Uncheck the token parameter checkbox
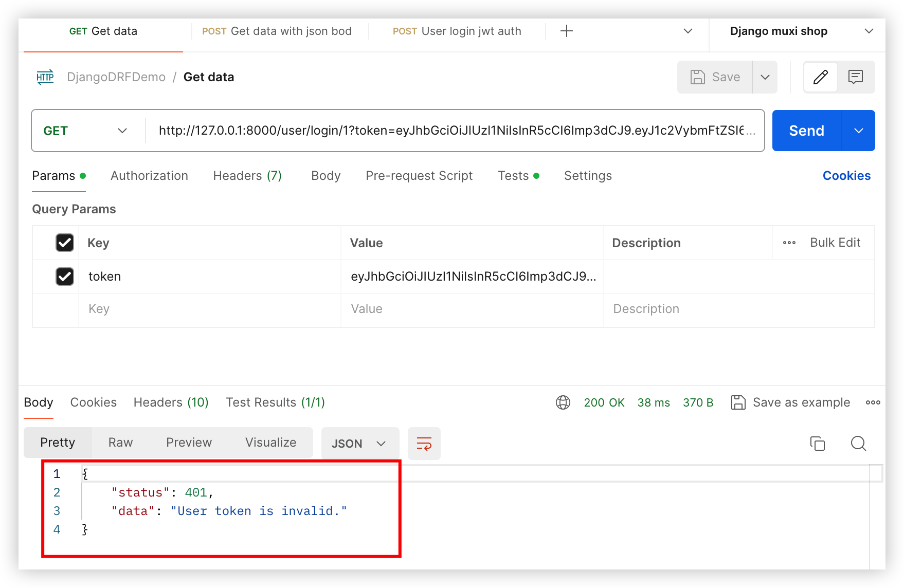The image size is (904, 588). (x=65, y=277)
